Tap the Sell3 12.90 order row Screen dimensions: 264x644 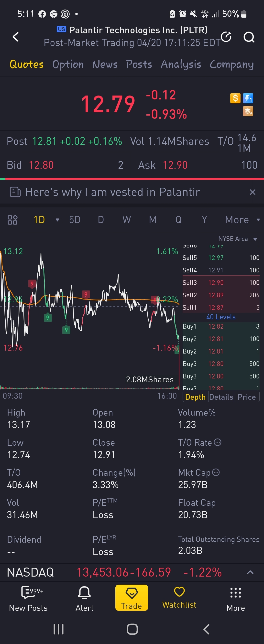(221, 282)
